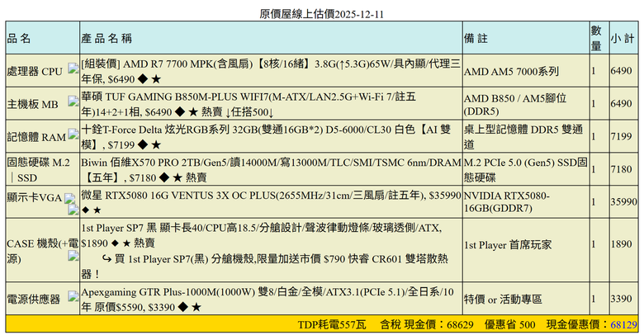Click the quantity 1 in 顯示卡VGA row
Viewport: 644px width, 335px height.
(x=594, y=202)
